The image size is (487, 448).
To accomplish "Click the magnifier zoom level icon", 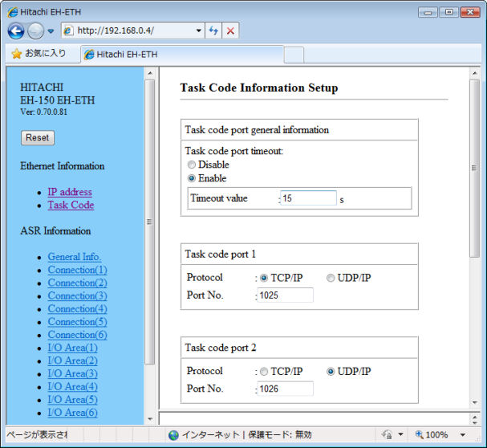I will (x=420, y=435).
